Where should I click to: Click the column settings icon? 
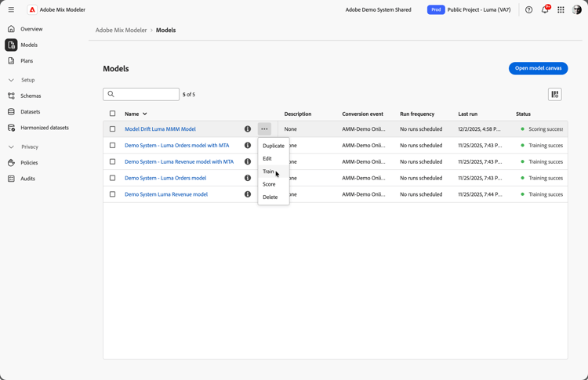point(554,95)
